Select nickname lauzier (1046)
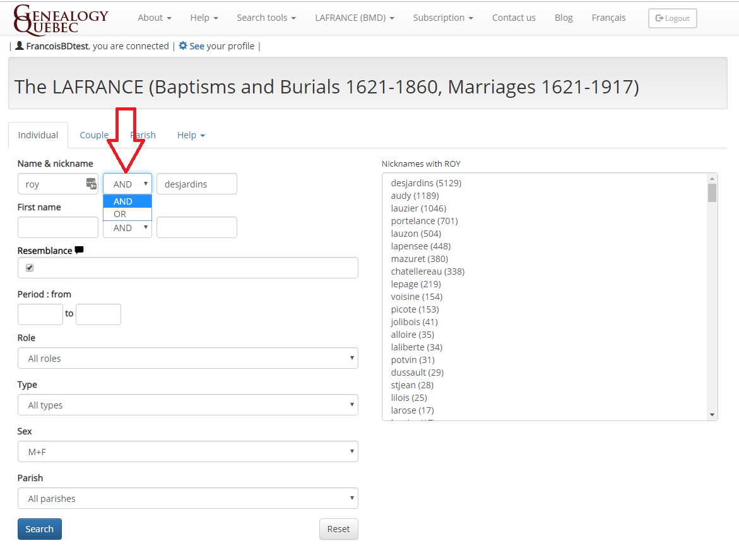Image resolution: width=739 pixels, height=560 pixels. pyautogui.click(x=418, y=208)
